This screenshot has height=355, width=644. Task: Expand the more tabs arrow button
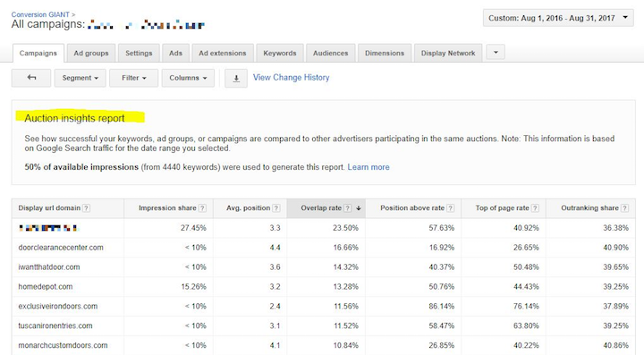(x=496, y=53)
